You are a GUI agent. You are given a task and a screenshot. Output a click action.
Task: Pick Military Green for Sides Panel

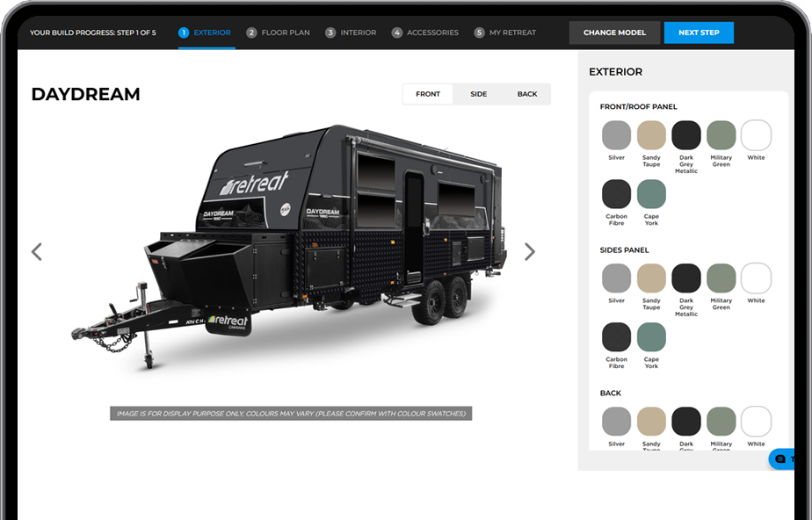721,278
